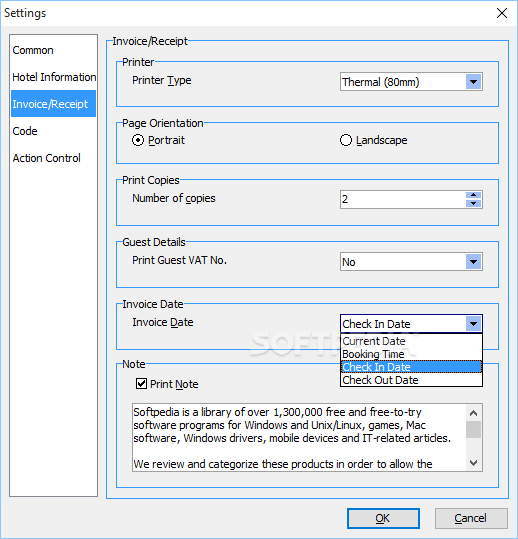Decrease the number of copies with down arrow
The image size is (518, 539).
[473, 204]
